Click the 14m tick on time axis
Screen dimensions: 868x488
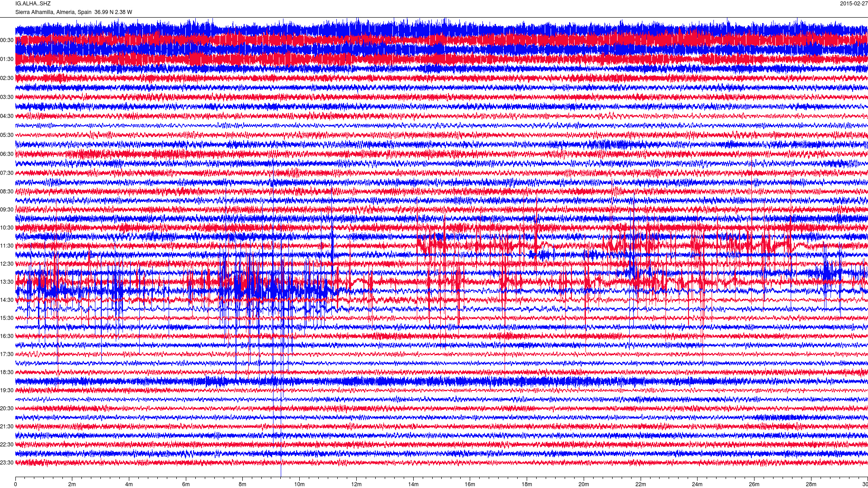click(413, 484)
